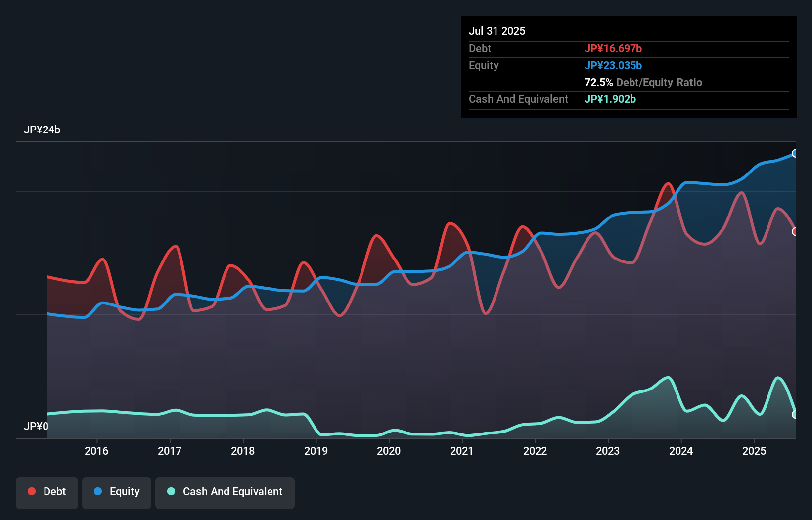Select the teal Cash And Equivalent legend dot
Viewport: 812px width, 520px height.
click(170, 492)
